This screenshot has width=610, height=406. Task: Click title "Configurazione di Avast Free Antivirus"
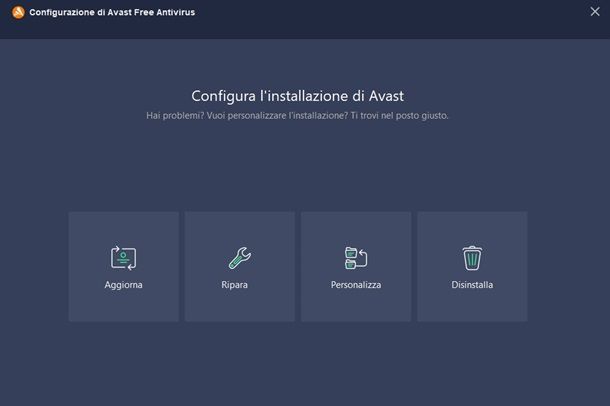tap(112, 12)
